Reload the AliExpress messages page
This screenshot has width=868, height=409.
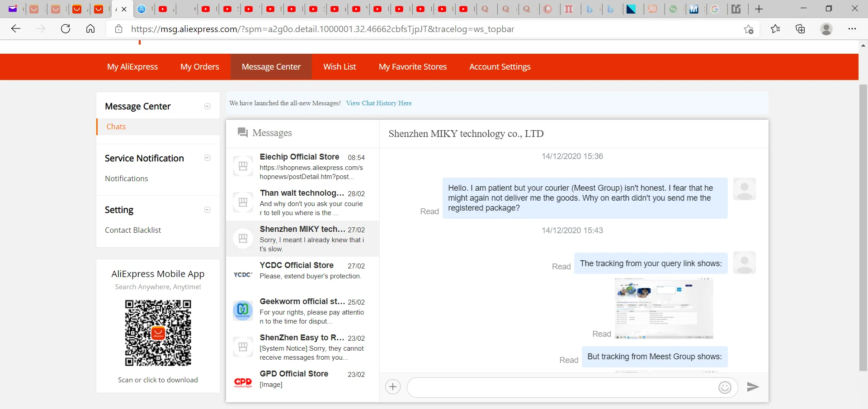pos(66,29)
